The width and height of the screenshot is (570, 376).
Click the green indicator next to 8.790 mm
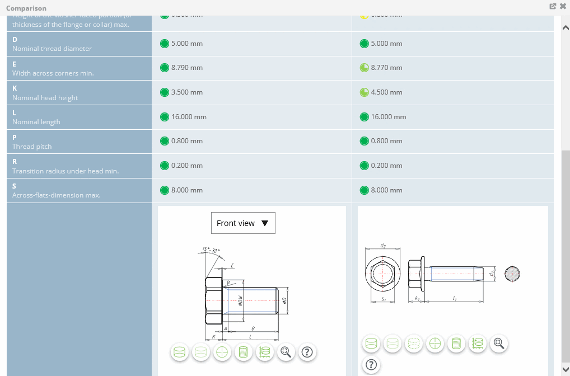point(164,68)
